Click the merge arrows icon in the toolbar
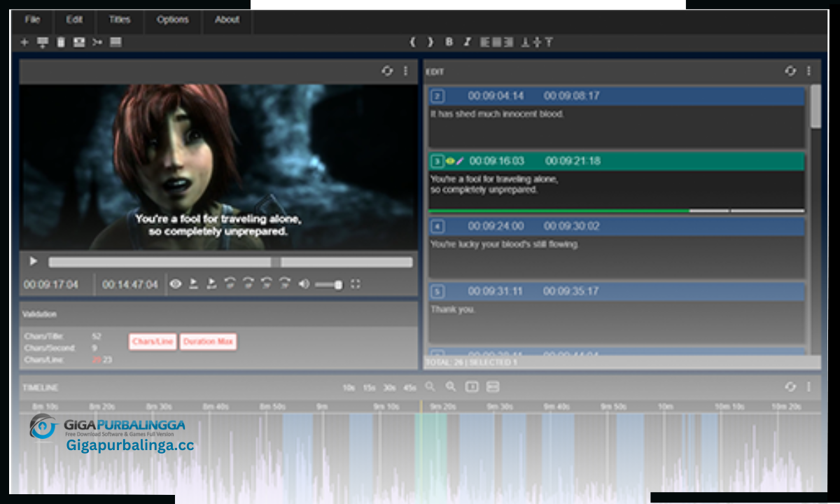Viewport: 840px width, 504px height. point(97,43)
